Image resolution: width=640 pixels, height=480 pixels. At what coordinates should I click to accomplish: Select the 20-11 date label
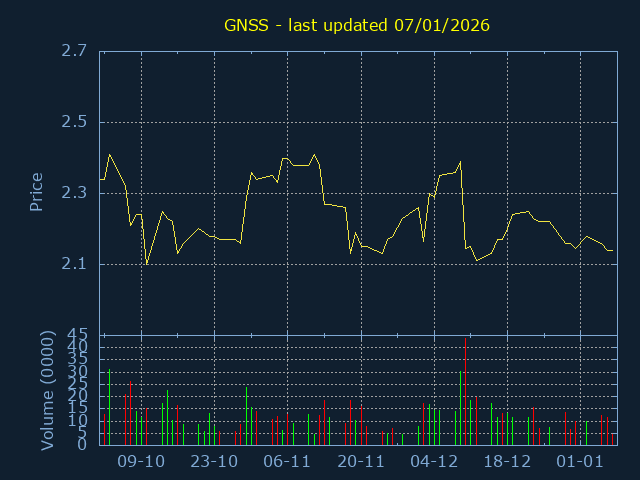tap(361, 461)
